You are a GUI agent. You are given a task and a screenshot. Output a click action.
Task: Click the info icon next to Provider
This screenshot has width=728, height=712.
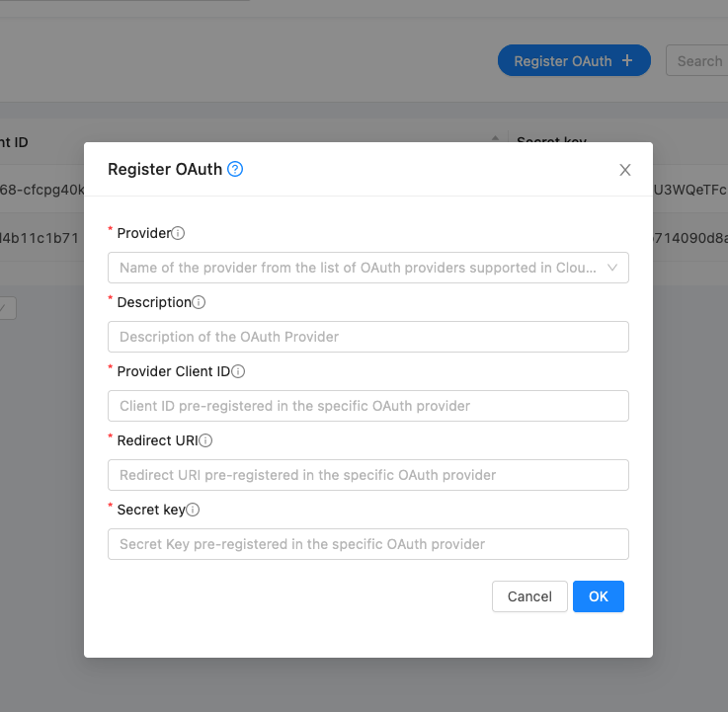pyautogui.click(x=179, y=233)
